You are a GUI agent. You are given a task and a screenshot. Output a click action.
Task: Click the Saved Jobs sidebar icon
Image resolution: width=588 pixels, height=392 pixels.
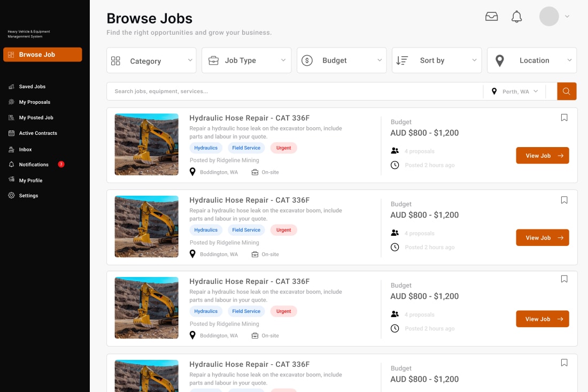click(11, 86)
